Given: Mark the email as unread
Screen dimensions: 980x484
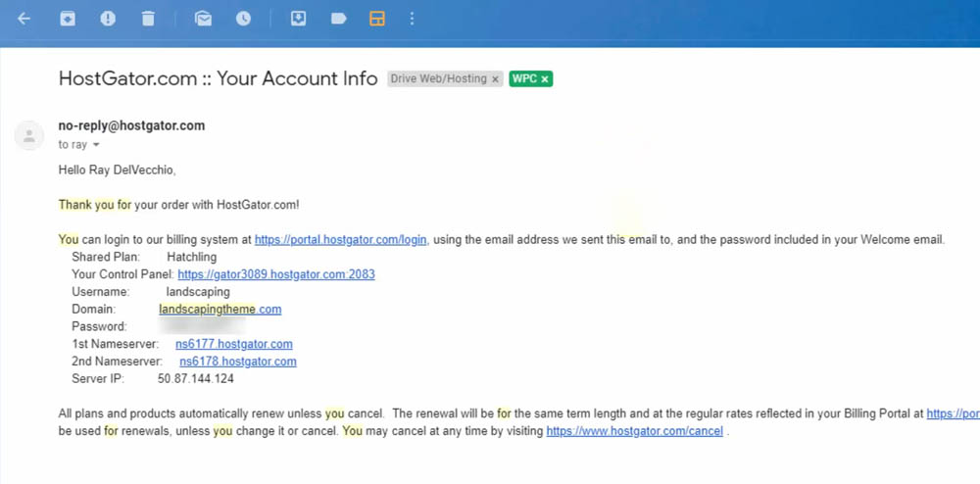Looking at the screenshot, I should 203,19.
